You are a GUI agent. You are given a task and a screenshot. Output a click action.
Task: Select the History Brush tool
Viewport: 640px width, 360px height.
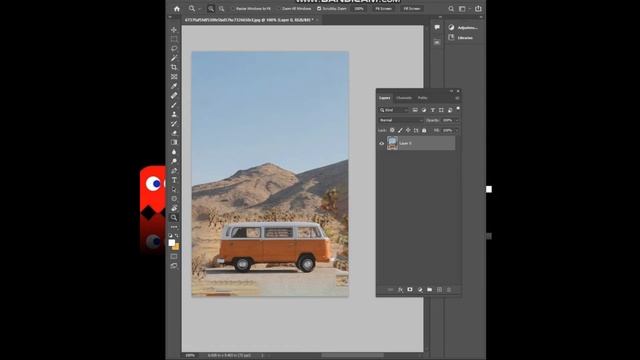pos(174,124)
